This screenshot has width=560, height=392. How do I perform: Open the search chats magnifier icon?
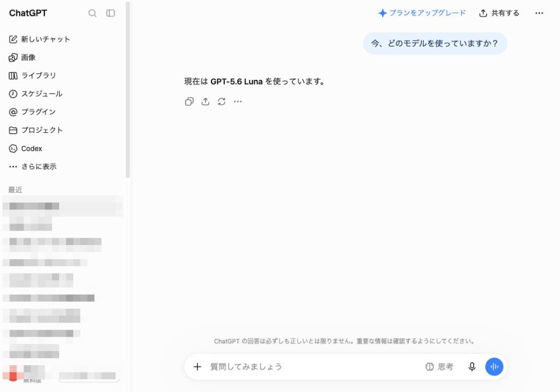tap(92, 13)
